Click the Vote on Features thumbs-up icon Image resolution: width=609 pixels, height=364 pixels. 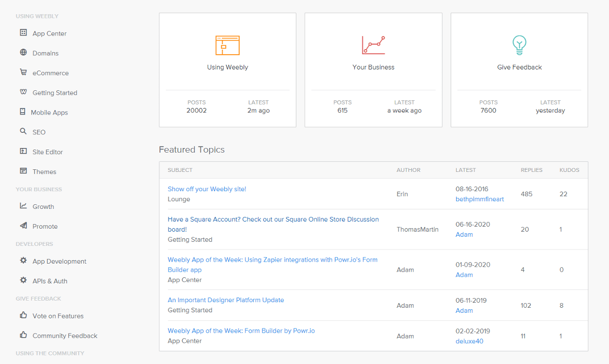point(23,315)
